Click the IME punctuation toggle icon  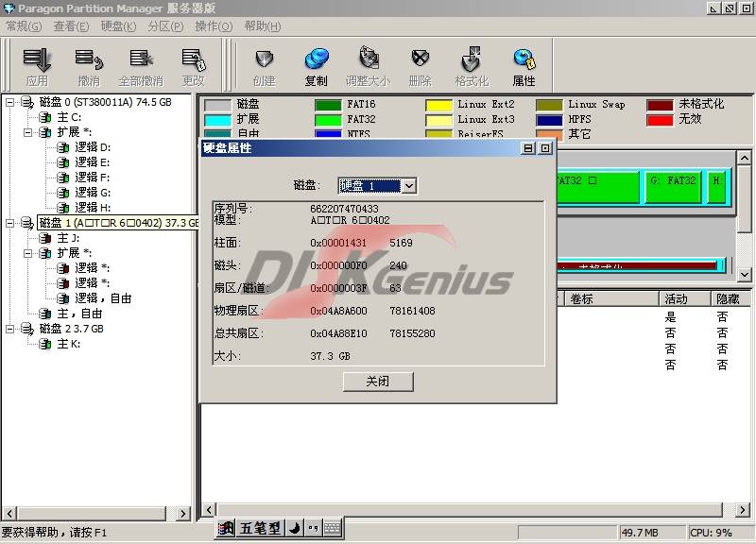tap(314, 529)
